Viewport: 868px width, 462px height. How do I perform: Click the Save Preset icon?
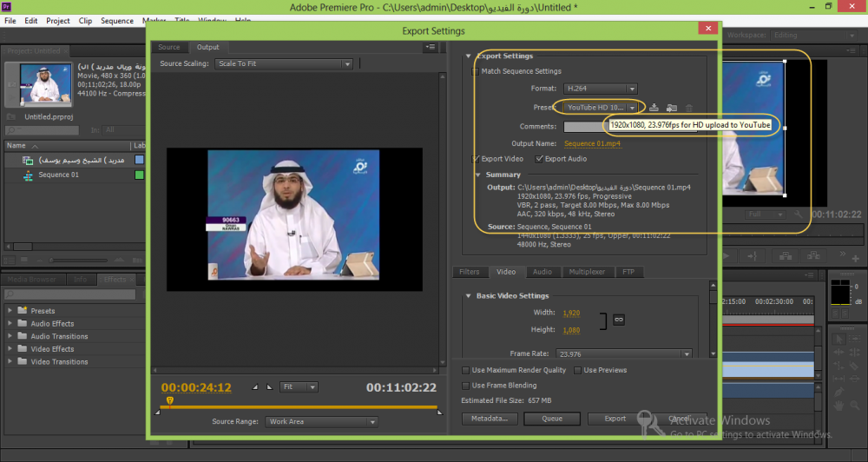[653, 108]
